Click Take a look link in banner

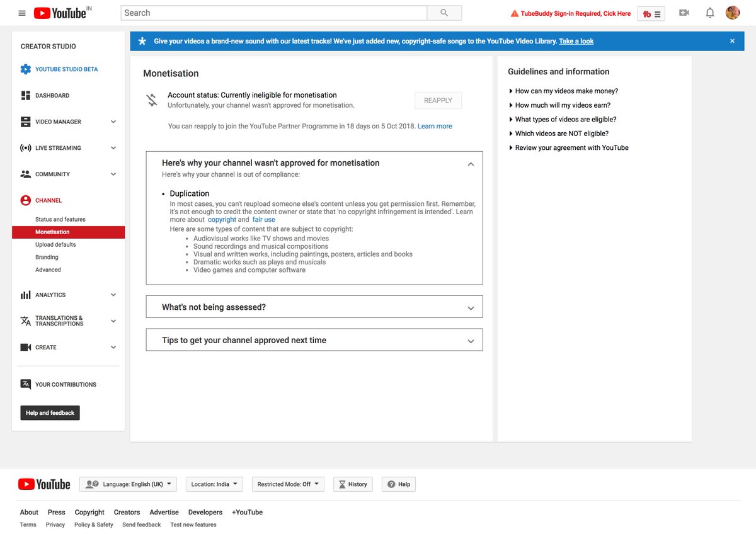pyautogui.click(x=576, y=42)
